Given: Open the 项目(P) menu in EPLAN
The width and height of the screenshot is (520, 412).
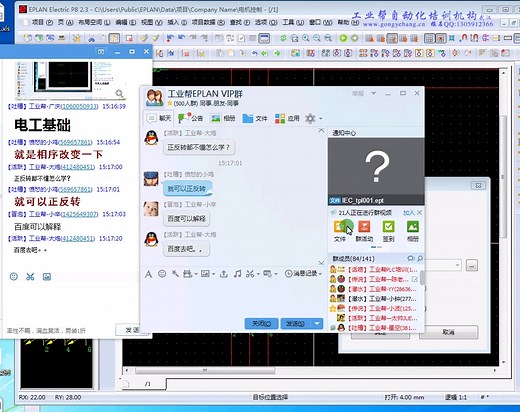Looking at the screenshot, I should 42,22.
